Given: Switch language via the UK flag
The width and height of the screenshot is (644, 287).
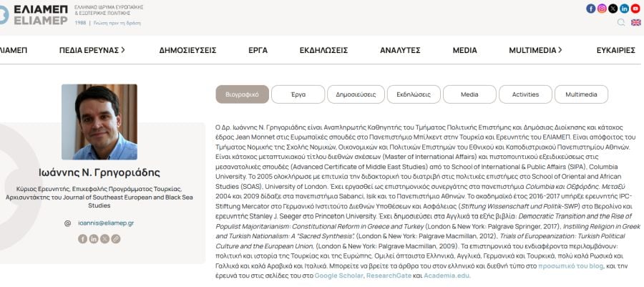Looking at the screenshot, I should [x=636, y=23].
